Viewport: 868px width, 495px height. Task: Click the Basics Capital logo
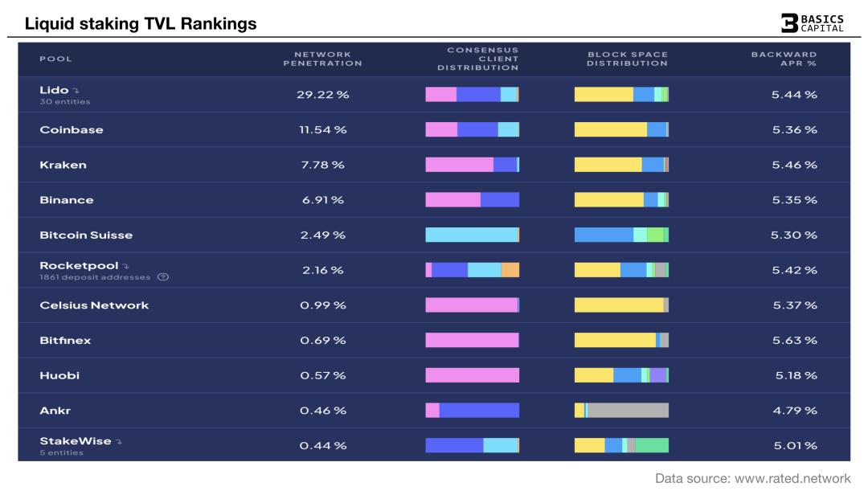813,23
